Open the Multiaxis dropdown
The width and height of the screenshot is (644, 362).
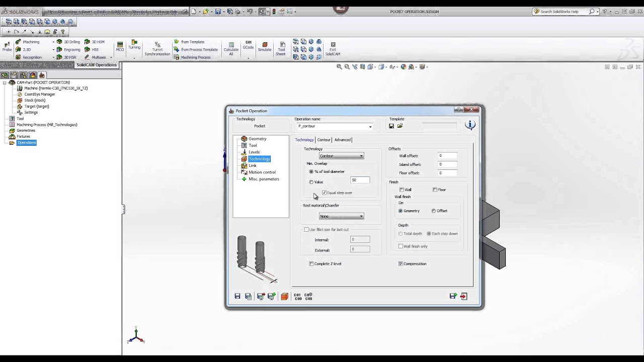111,57
